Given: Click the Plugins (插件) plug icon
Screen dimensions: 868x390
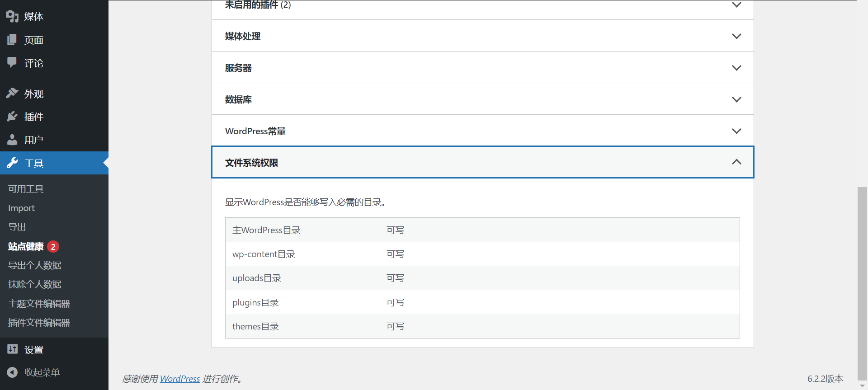Looking at the screenshot, I should [12, 117].
